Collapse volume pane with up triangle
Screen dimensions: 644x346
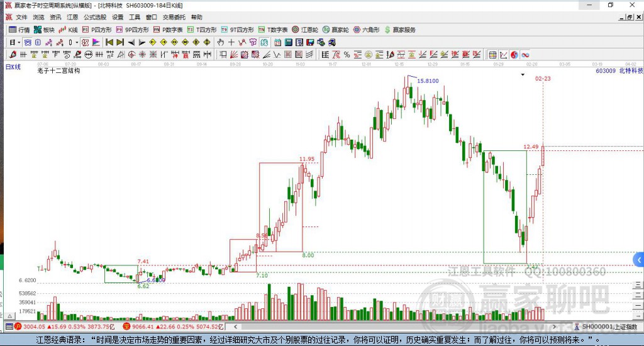(x=10, y=316)
